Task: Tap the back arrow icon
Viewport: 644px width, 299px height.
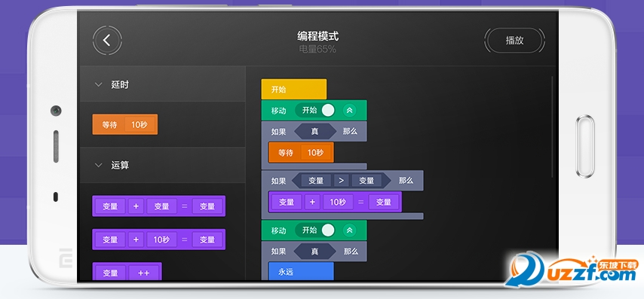Action: 107,40
